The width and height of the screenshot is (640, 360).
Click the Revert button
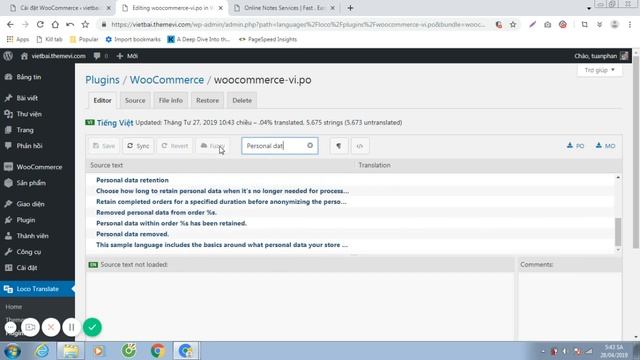click(175, 146)
